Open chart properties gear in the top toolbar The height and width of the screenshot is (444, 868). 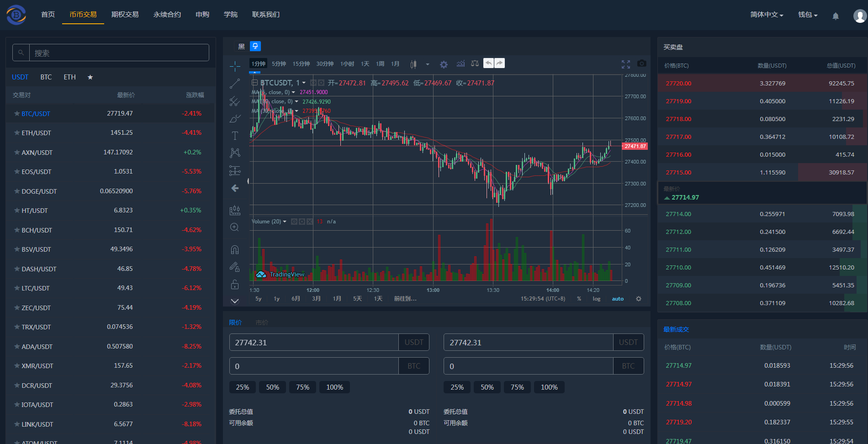coord(444,64)
